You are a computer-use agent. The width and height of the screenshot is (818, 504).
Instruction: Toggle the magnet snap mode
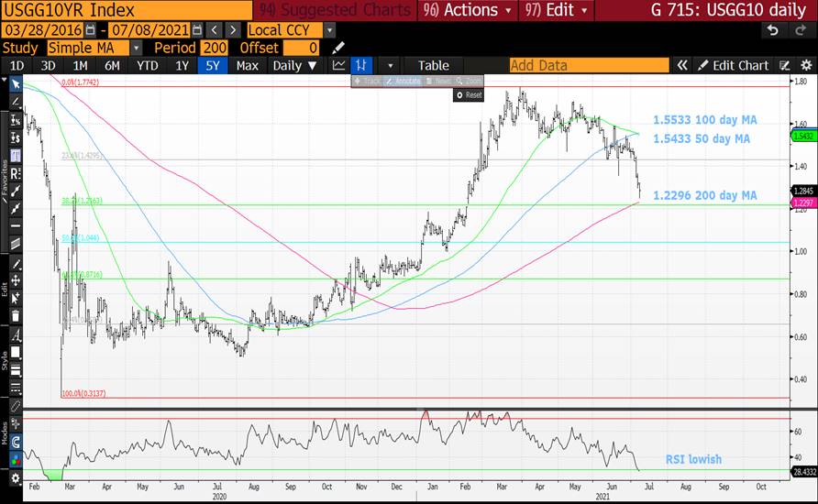16,443
